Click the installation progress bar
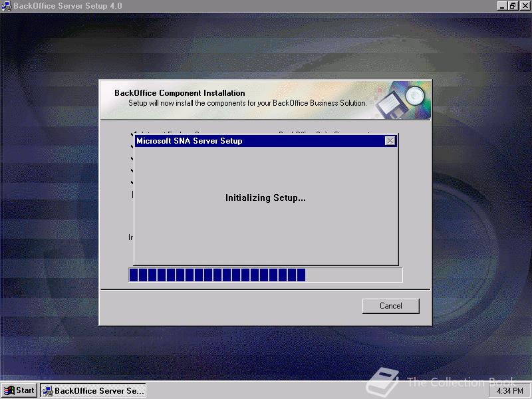532x399 pixels. (x=265, y=275)
